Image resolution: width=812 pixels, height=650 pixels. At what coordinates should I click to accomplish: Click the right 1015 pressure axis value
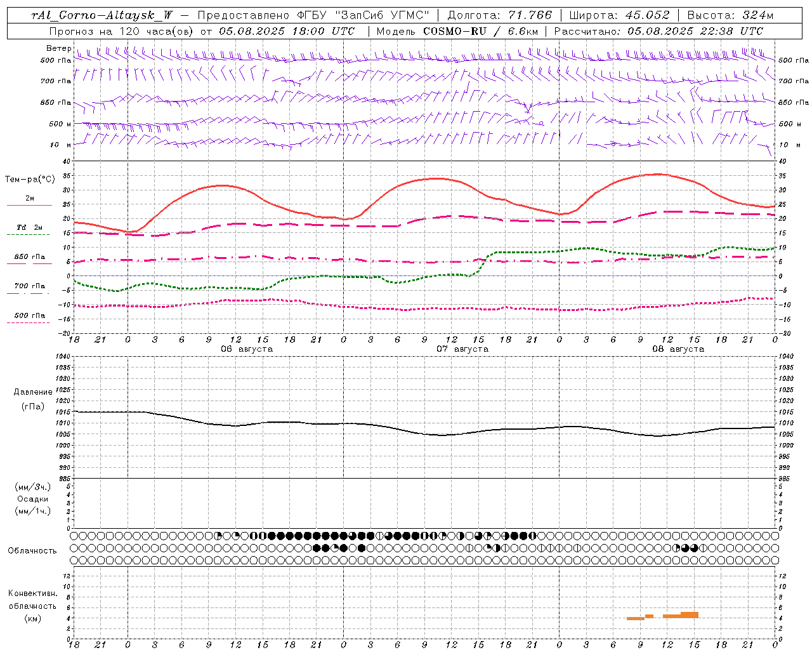coord(787,412)
